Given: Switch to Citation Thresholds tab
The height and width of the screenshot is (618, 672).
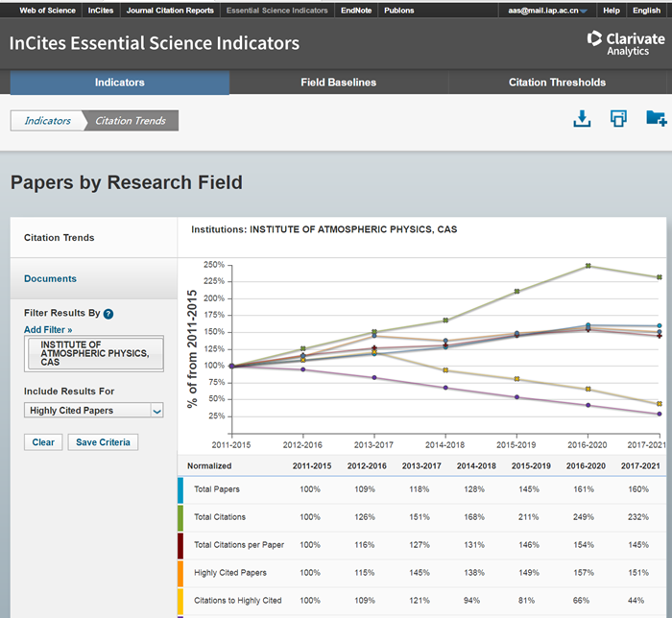Looking at the screenshot, I should pos(557,83).
